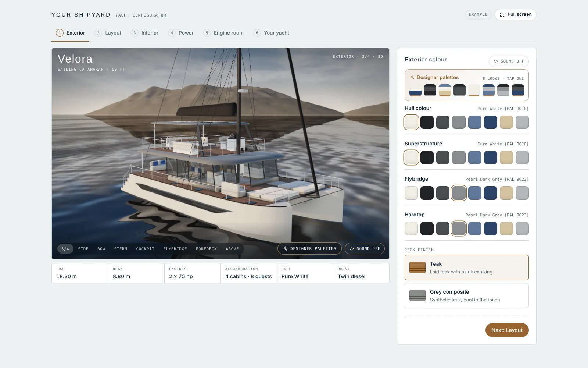Choose the mid grey Superstructure swatch
This screenshot has height=368, width=588.
(459, 158)
